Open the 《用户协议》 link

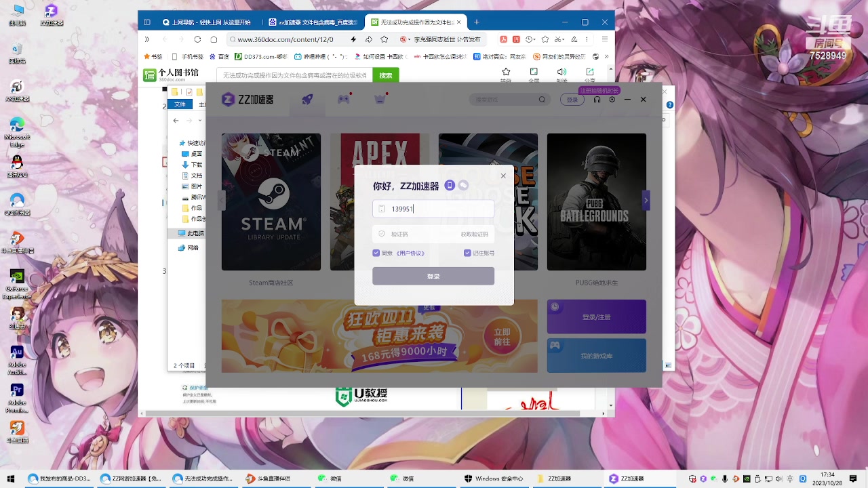[410, 253]
